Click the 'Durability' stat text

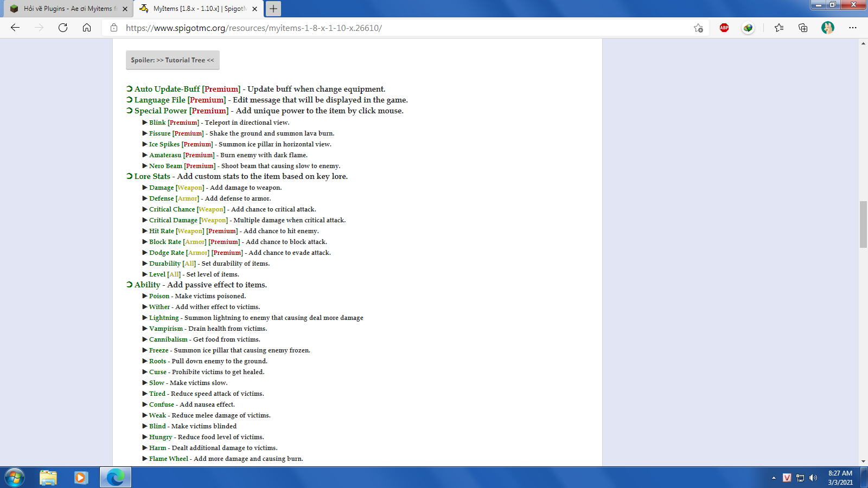tap(165, 264)
